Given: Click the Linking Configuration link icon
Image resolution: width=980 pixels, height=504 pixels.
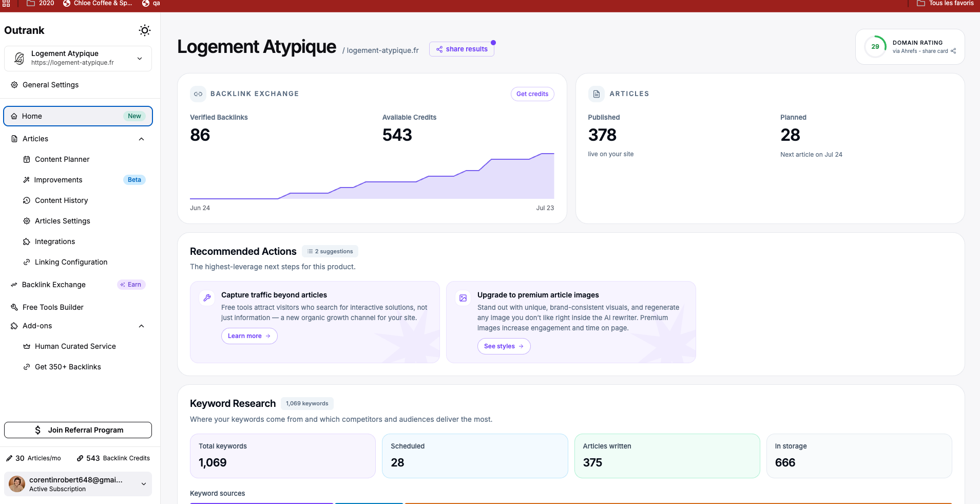Looking at the screenshot, I should pyautogui.click(x=27, y=262).
